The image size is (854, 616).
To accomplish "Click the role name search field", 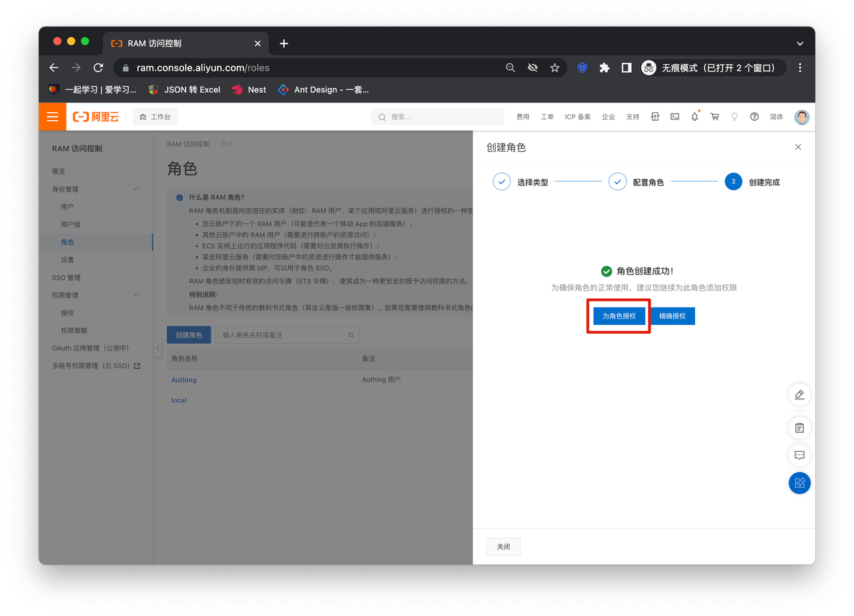I will click(x=287, y=335).
